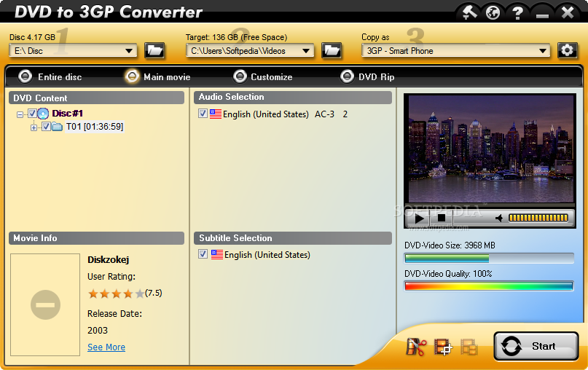Screen dimensions: 588x370
Task: Uncheck the Disc#1 checkbox
Action: 32,113
